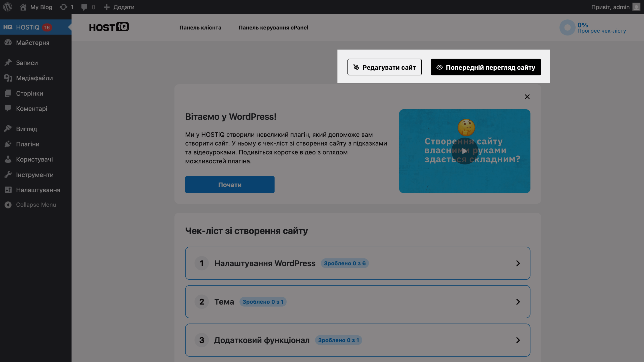Open the updates icon showing 1 update
This screenshot has width=644, height=362.
(x=64, y=7)
